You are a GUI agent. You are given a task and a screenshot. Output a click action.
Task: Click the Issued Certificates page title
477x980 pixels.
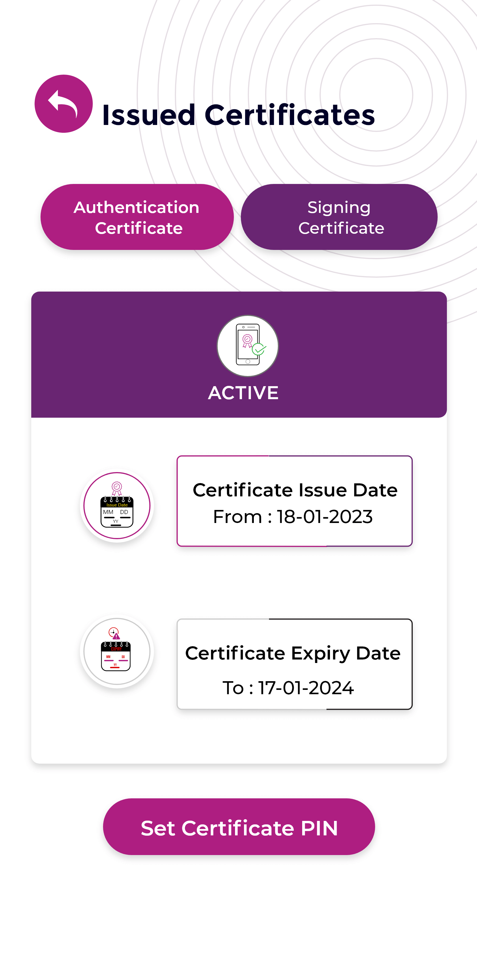tap(238, 115)
